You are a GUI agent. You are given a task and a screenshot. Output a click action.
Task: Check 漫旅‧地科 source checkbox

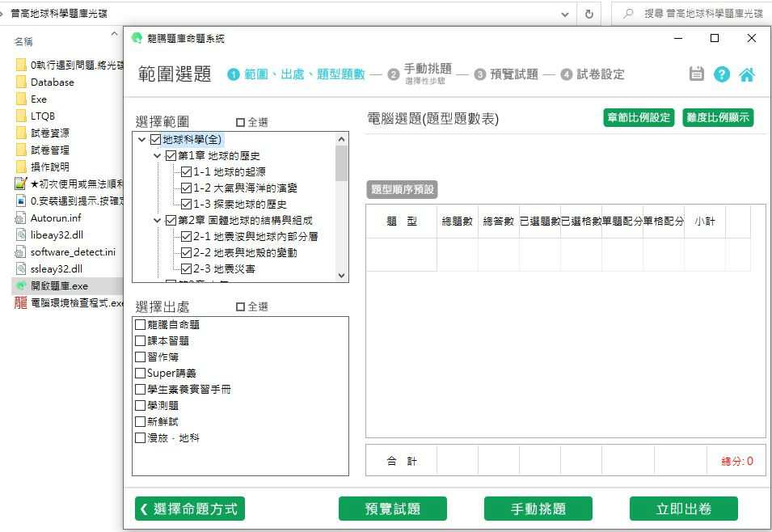click(x=140, y=437)
